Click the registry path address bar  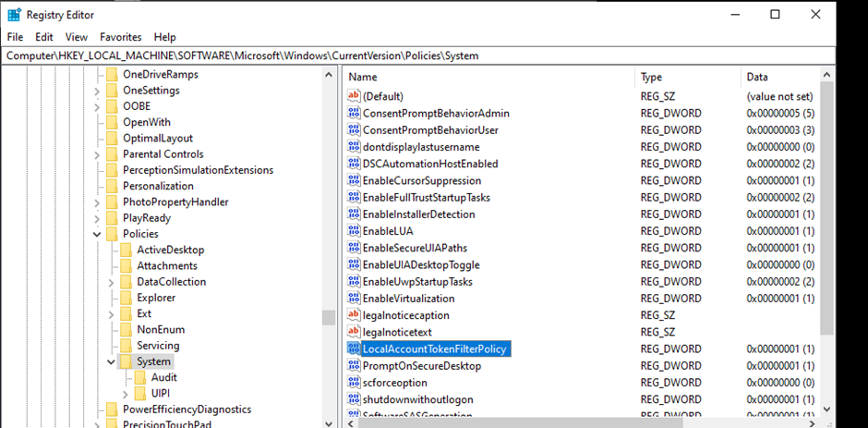tap(417, 55)
